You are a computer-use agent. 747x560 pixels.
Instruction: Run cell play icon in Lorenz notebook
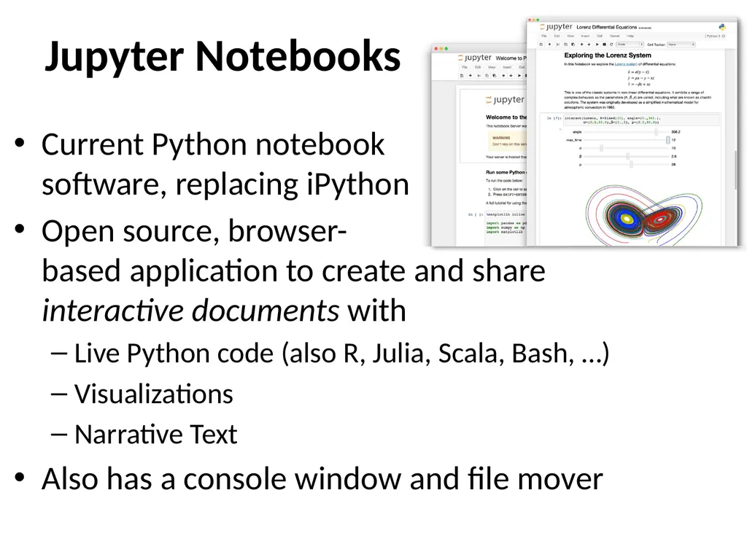(597, 44)
